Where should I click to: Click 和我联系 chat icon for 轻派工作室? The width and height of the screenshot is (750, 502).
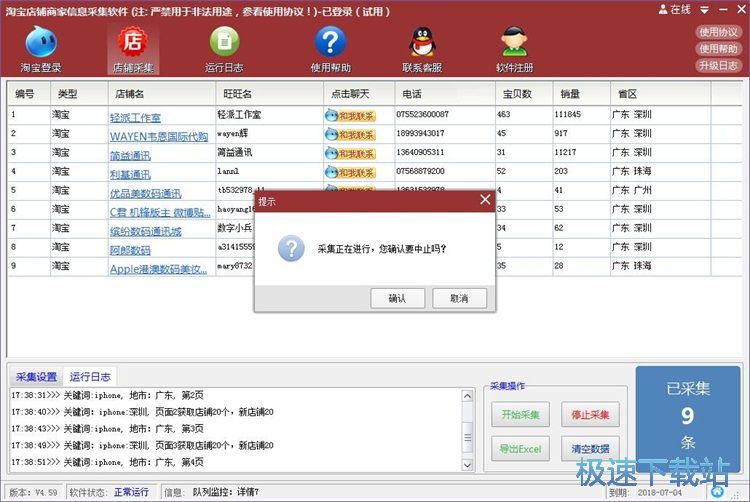(x=350, y=115)
